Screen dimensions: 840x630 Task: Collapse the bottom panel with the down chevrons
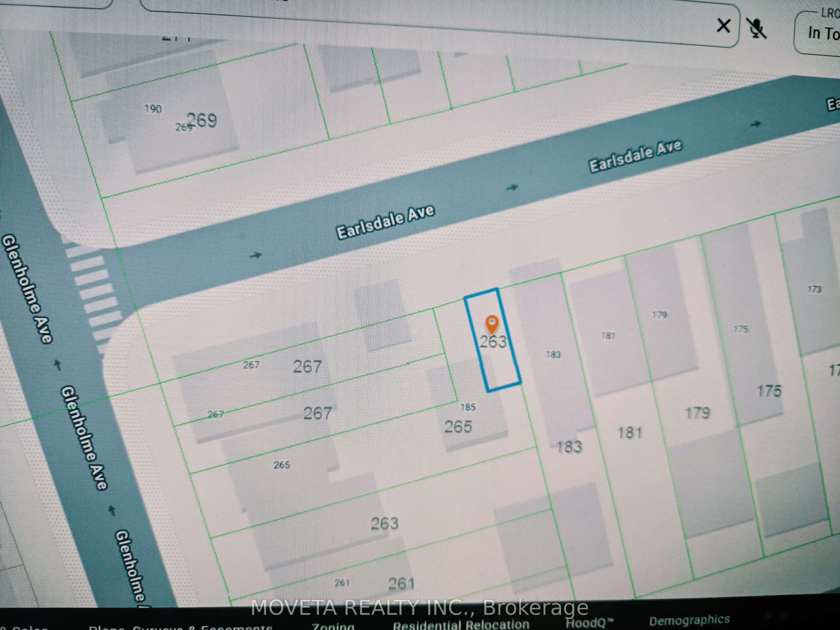tap(783, 615)
